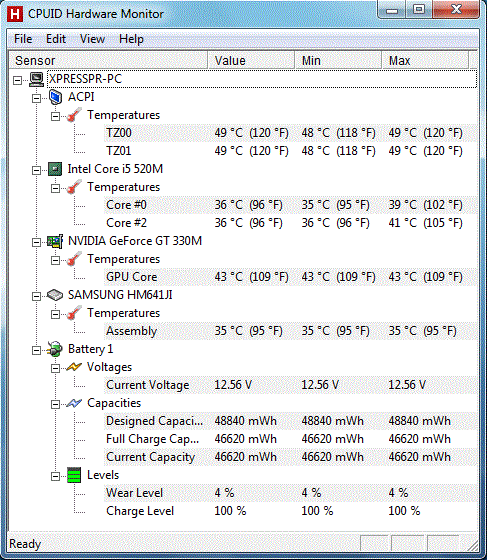Click the Battery 1 icon
Image resolution: width=487 pixels, height=560 pixels.
(55, 349)
